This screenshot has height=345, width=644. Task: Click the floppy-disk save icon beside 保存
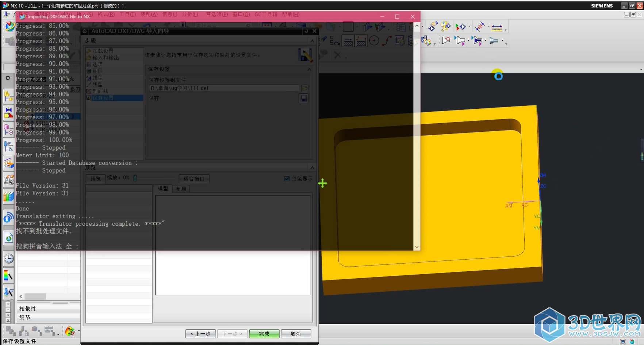[x=303, y=98]
